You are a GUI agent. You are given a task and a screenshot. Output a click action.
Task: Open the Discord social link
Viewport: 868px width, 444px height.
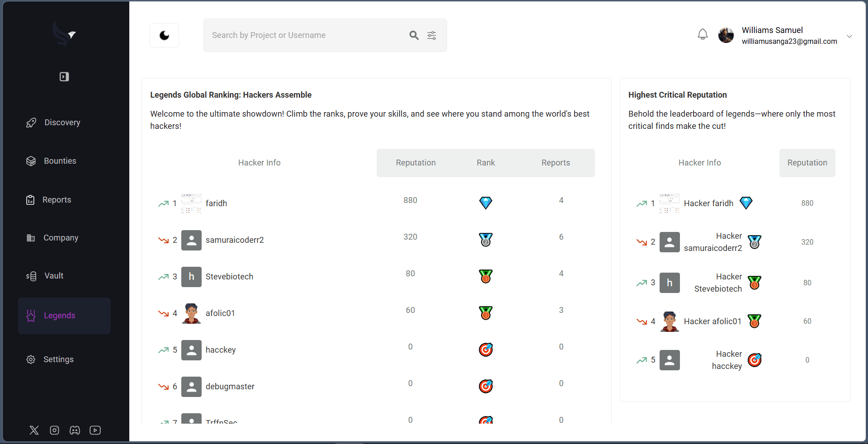pyautogui.click(x=75, y=430)
